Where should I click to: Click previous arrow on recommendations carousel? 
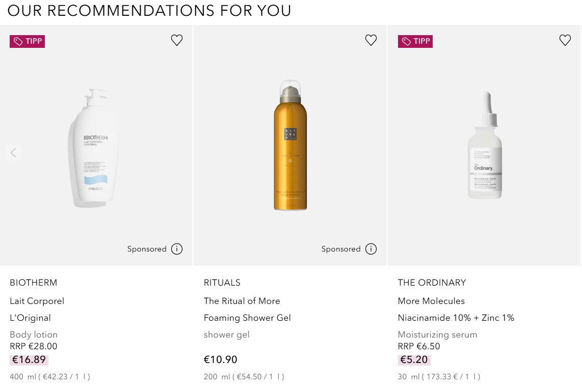pos(13,152)
